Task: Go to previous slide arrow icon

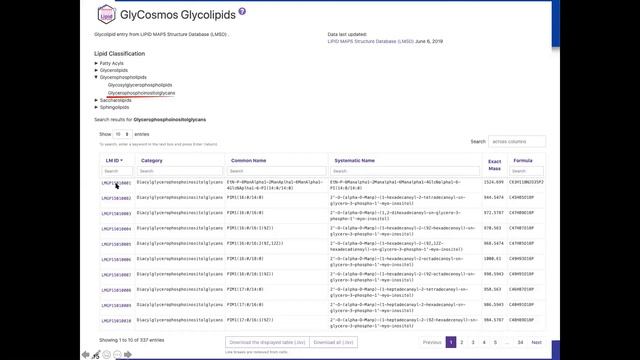Action: click(85, 354)
